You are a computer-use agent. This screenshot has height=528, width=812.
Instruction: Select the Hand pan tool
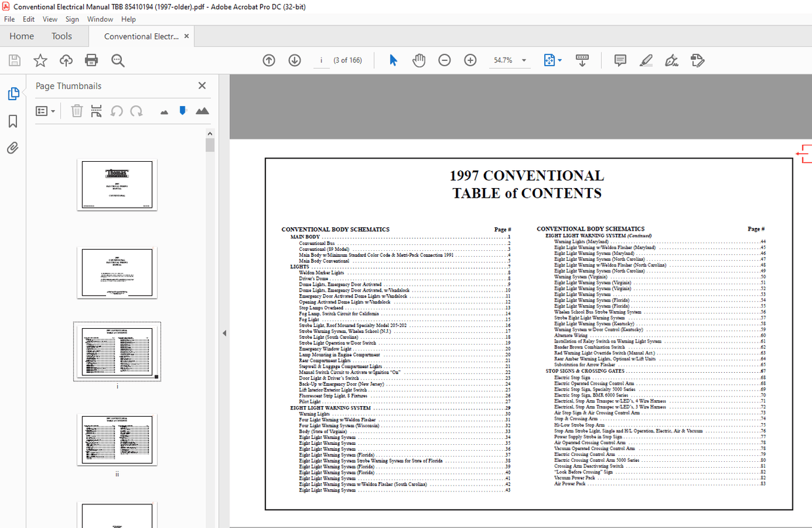point(418,60)
